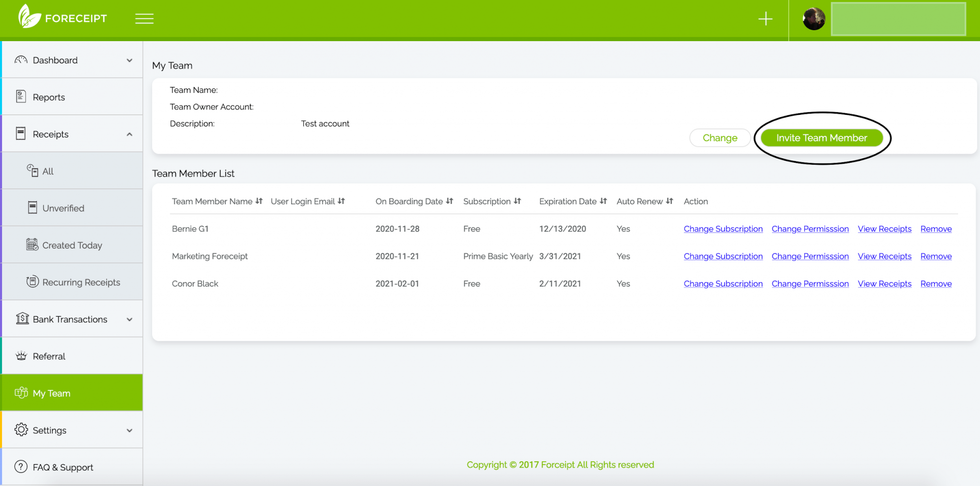The height and width of the screenshot is (486, 980).
Task: Select the Dashboard icon in sidebar
Action: coord(20,59)
